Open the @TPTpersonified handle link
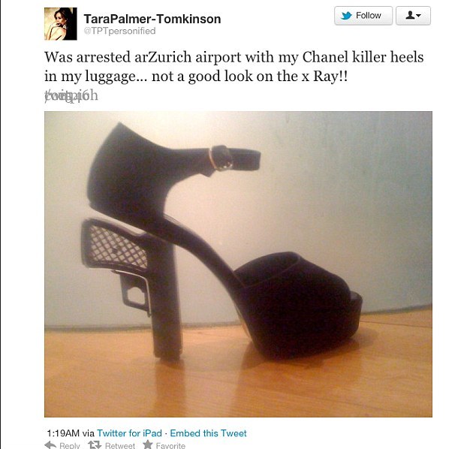Screen dimensions: 476x449 coord(119,31)
